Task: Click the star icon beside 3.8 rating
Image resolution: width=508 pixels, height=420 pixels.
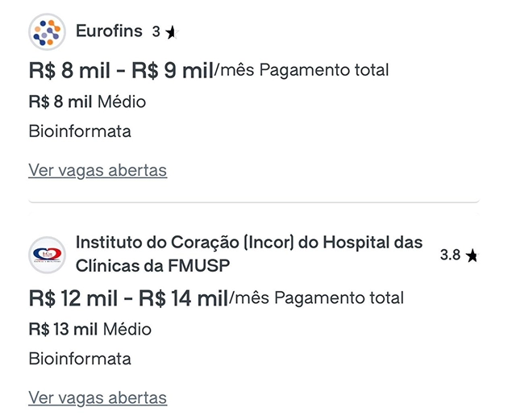Action: [x=472, y=256]
